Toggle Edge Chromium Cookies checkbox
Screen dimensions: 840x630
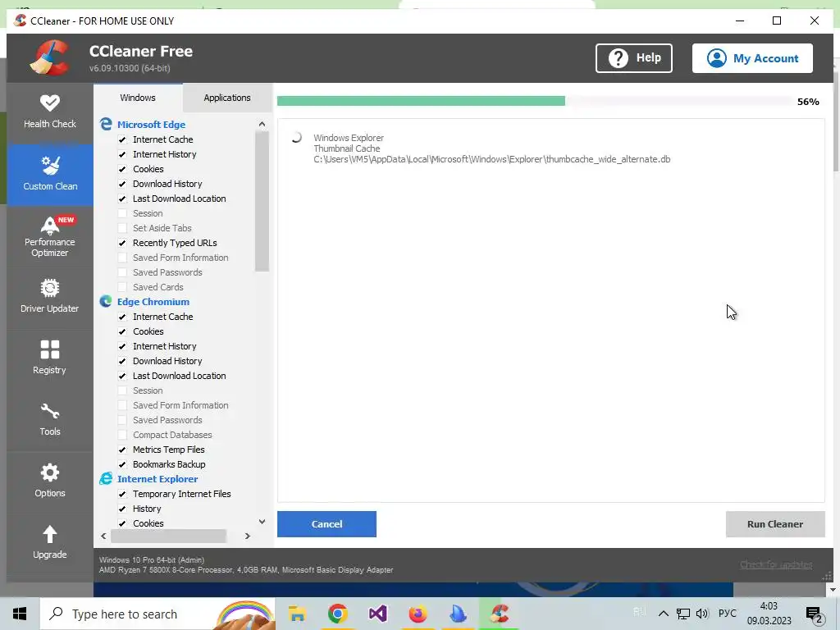[122, 331]
